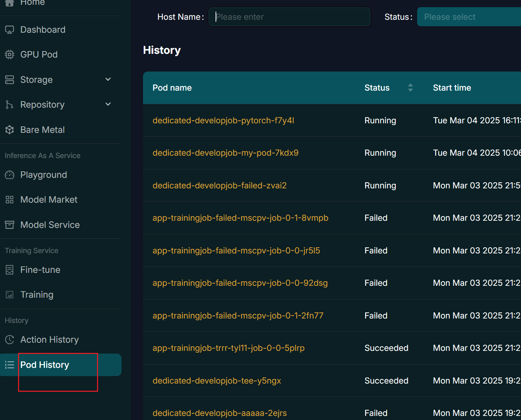Click the Storage server icon
The image size is (521, 420).
10,80
